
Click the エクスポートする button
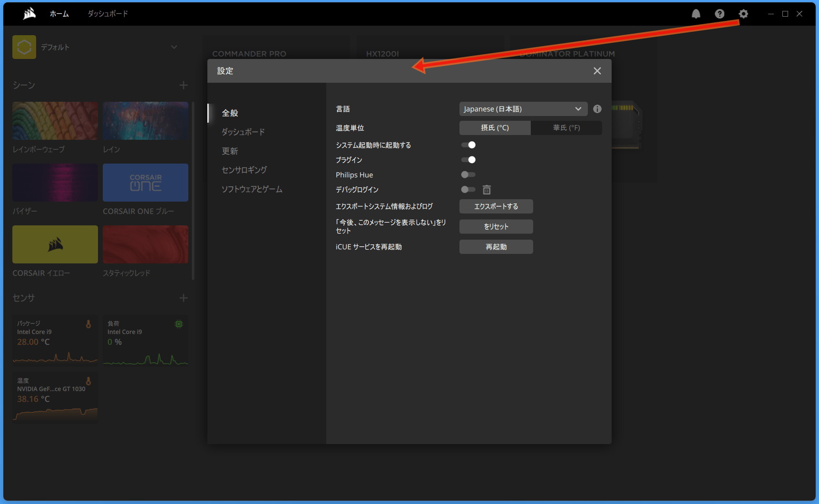496,206
